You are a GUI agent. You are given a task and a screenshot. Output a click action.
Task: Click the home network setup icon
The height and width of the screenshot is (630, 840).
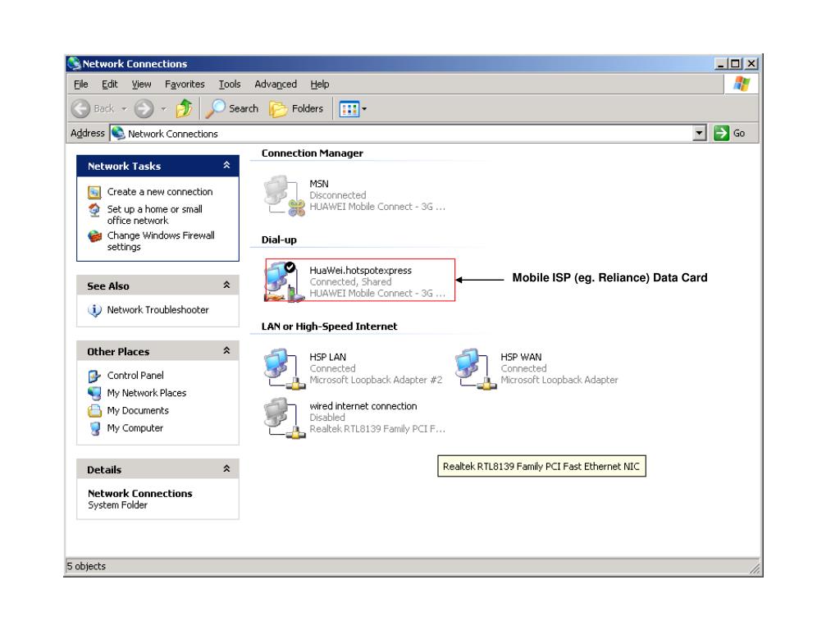[x=94, y=209]
